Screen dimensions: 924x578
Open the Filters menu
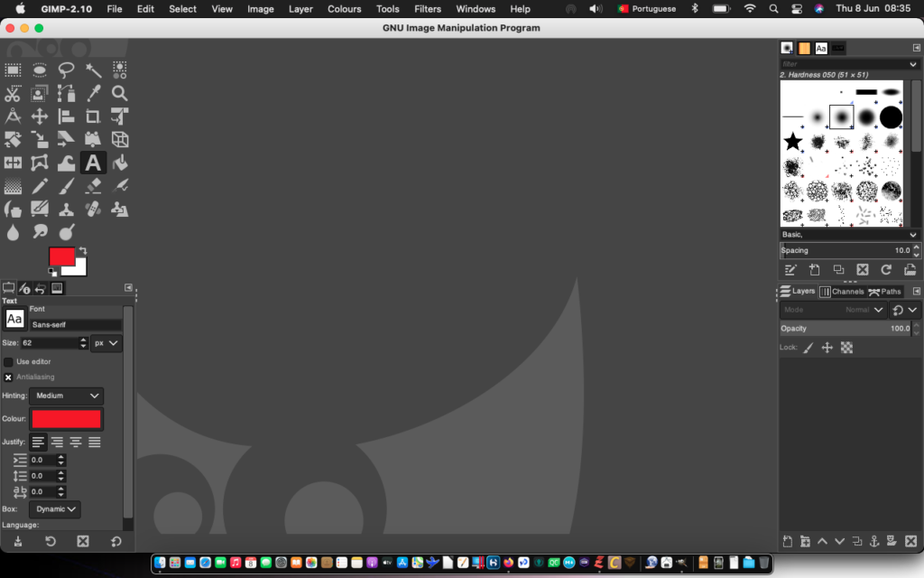click(428, 9)
